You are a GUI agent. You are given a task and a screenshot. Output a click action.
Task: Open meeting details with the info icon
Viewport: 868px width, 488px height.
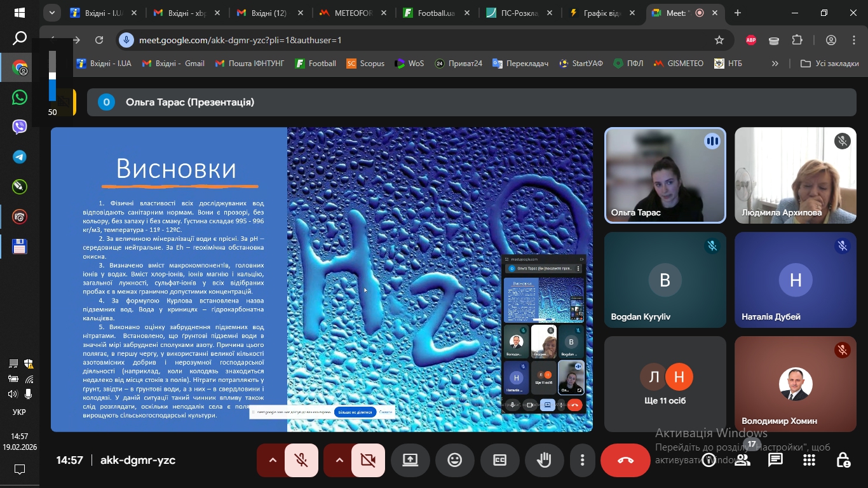(709, 459)
